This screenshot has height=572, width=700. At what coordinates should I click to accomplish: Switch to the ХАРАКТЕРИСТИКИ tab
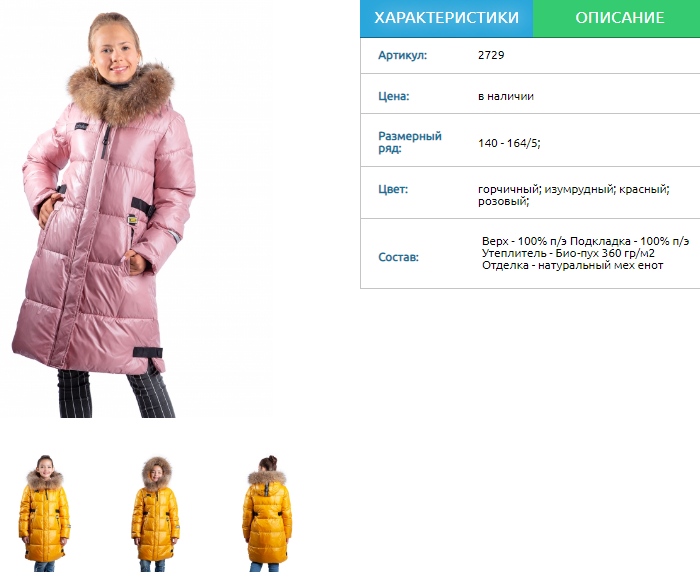pyautogui.click(x=446, y=18)
